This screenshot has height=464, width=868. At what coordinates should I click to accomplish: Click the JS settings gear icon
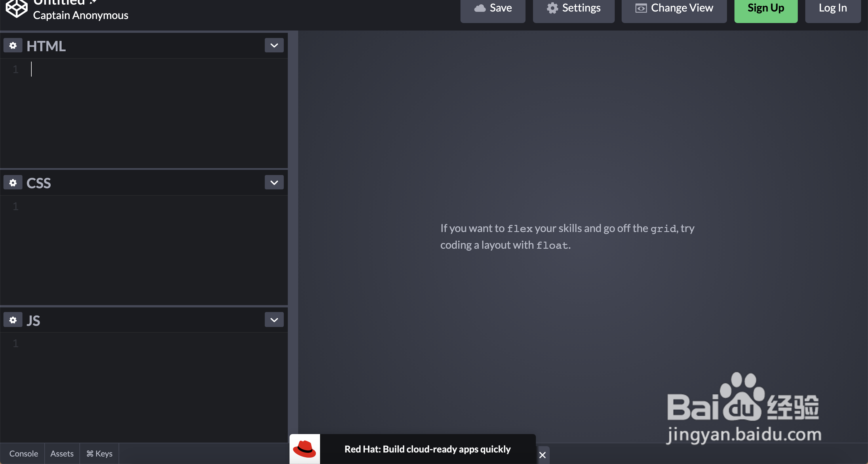click(13, 319)
